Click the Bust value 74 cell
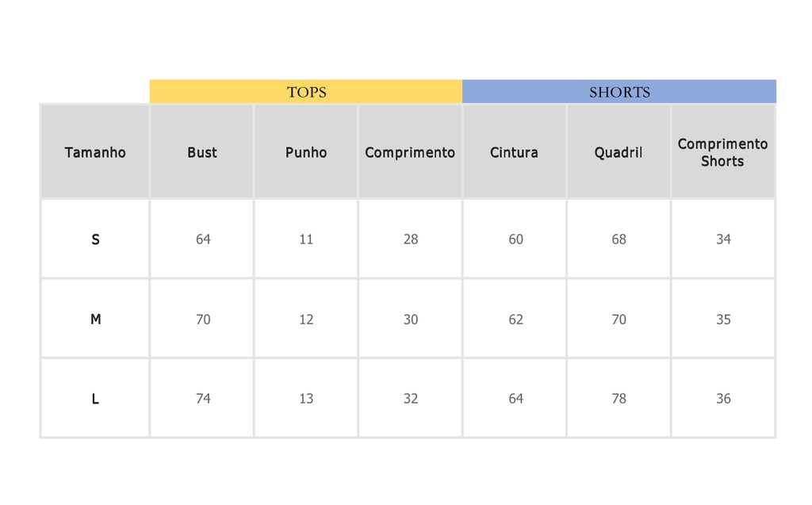Viewport: 812px width, 505px height. tap(202, 398)
